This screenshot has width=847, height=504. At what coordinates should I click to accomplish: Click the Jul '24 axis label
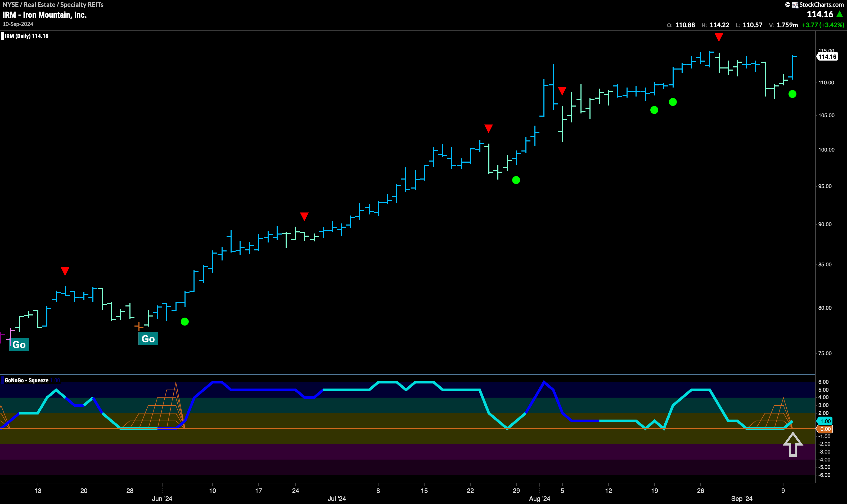[x=337, y=498]
